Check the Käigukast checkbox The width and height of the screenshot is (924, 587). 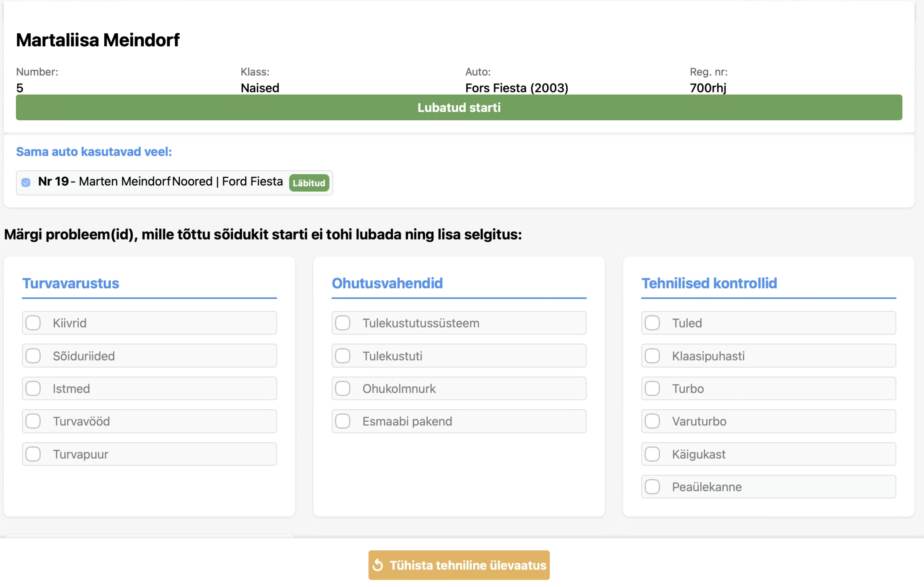[x=652, y=454]
